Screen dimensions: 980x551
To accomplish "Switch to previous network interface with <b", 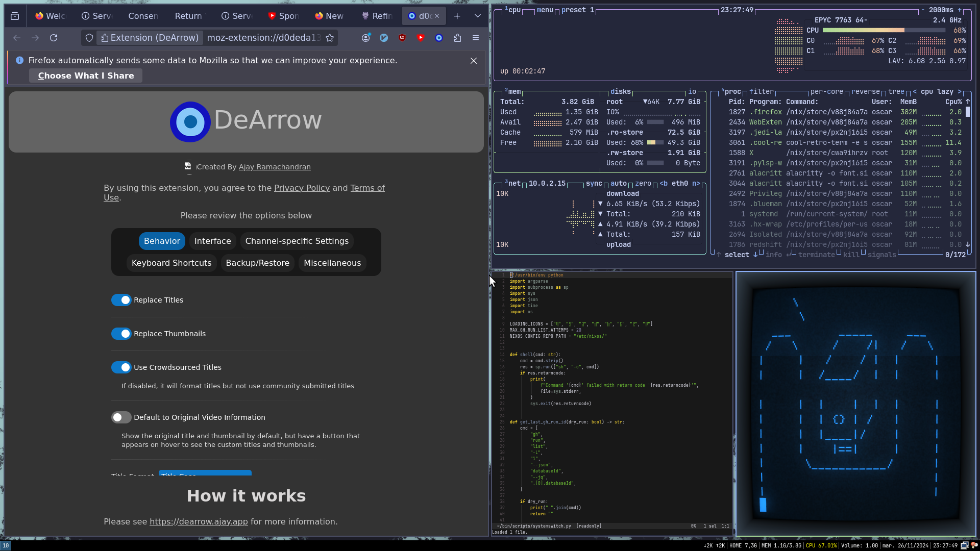I will [x=664, y=184].
